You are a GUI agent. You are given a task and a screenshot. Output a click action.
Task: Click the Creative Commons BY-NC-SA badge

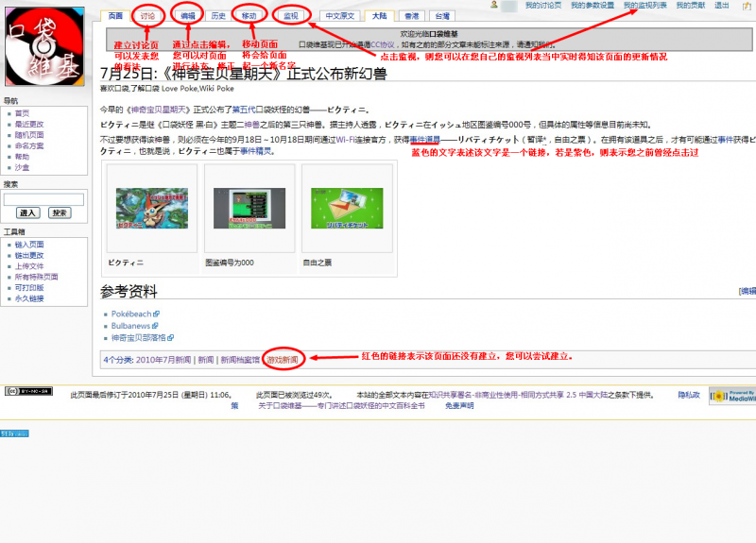[x=28, y=391]
